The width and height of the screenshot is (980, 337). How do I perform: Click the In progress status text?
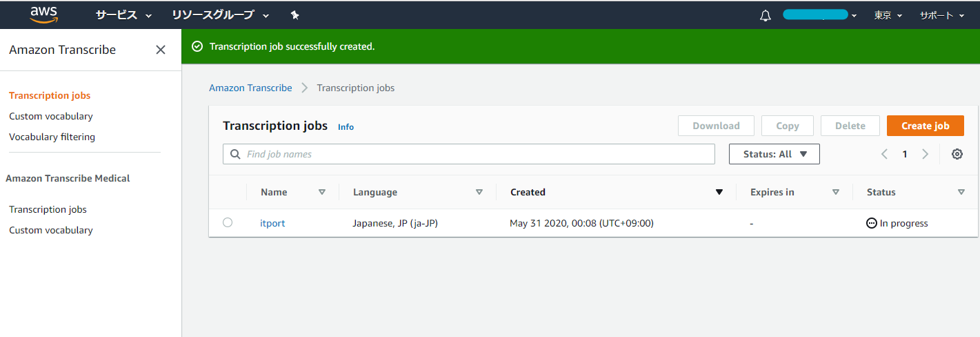(904, 223)
